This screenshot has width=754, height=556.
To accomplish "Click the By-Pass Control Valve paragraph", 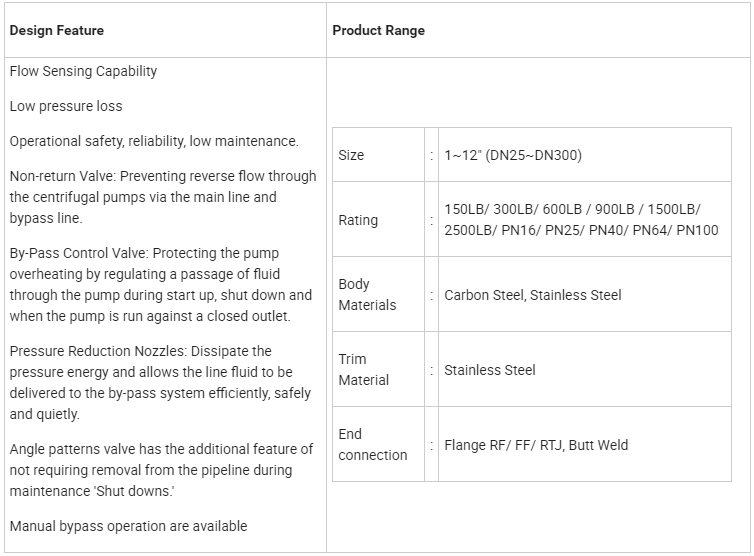I will point(161,285).
